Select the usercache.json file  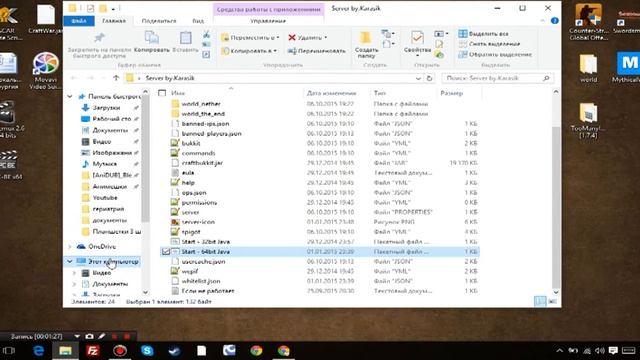coord(203,262)
